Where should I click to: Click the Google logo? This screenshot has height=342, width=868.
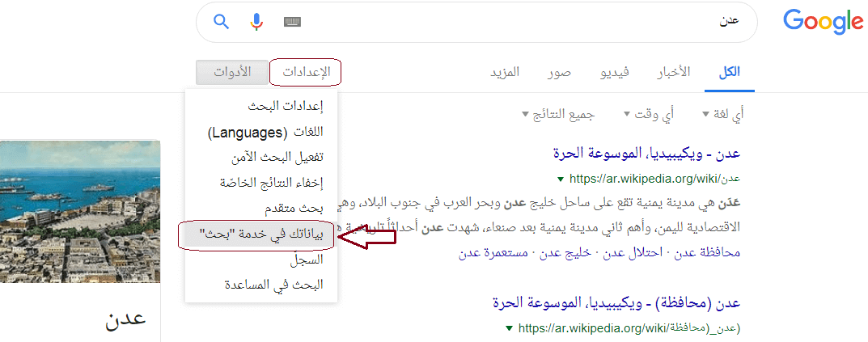(x=823, y=22)
